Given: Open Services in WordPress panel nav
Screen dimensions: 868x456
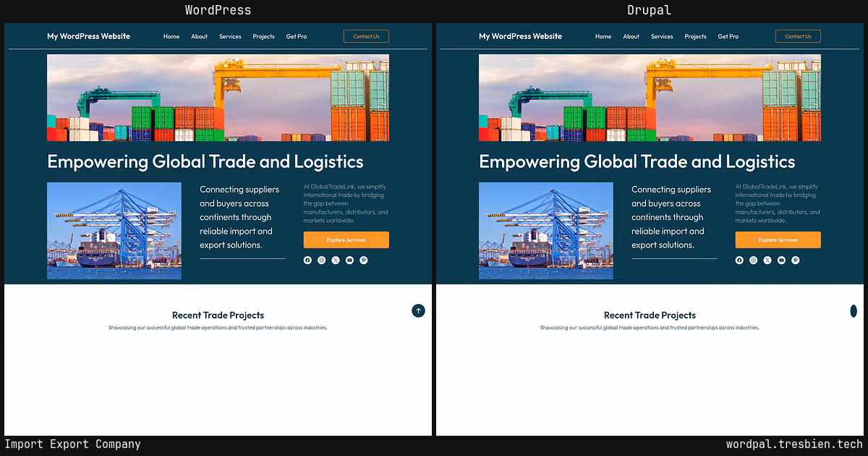Looking at the screenshot, I should 230,36.
